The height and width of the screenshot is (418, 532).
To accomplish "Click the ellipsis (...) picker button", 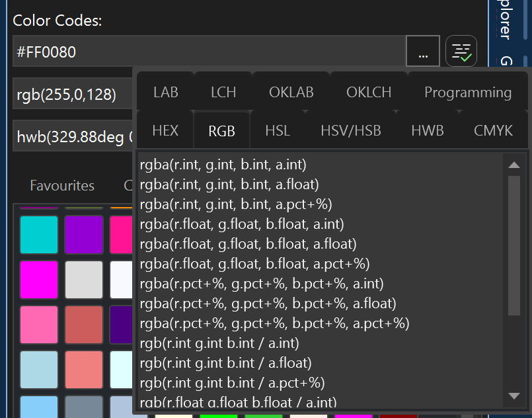I will (x=423, y=51).
